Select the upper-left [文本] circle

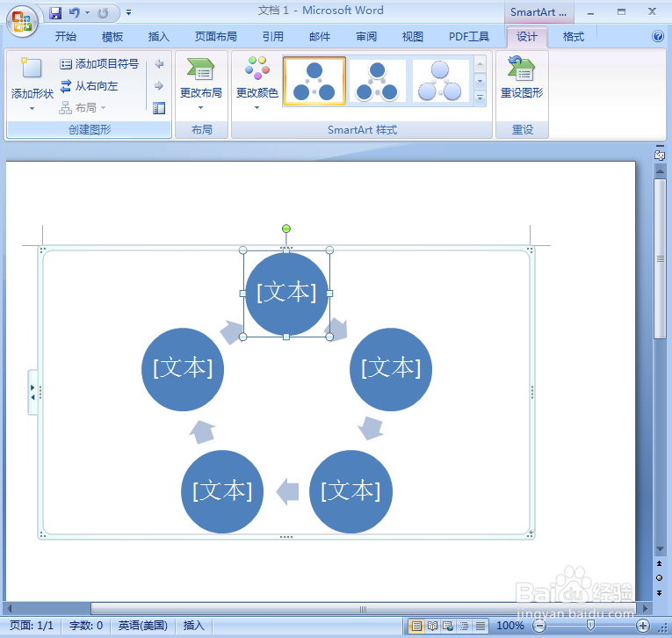(183, 369)
